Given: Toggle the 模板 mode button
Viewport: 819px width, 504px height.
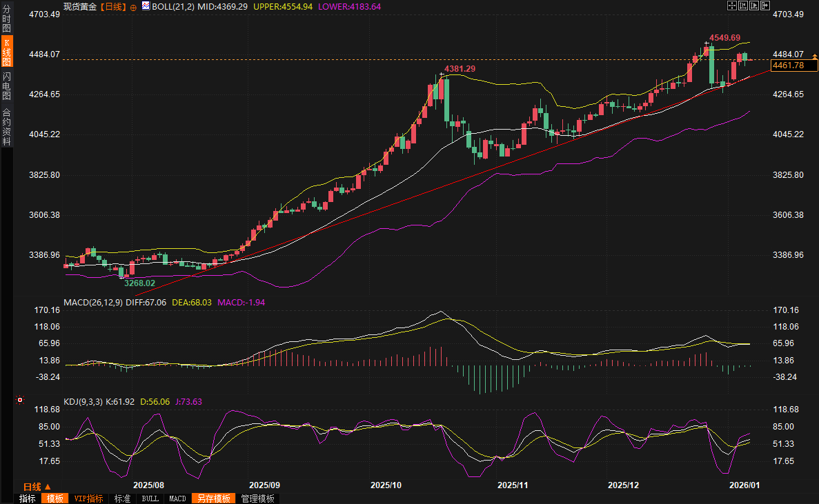Looking at the screenshot, I should (55, 498).
